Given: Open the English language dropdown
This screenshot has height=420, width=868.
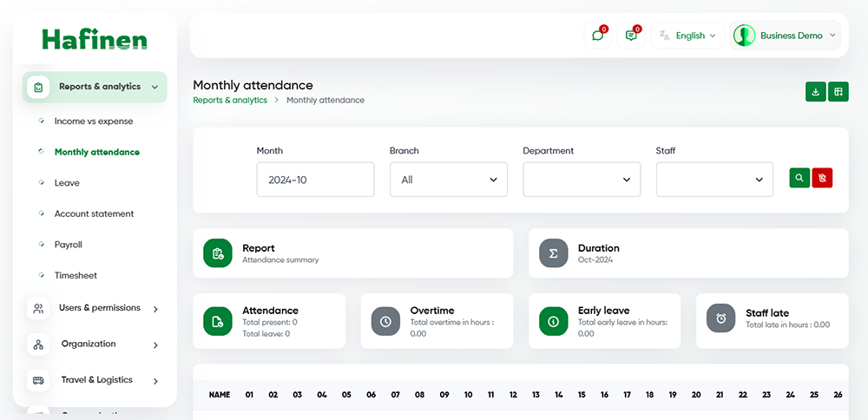Looking at the screenshot, I should click(687, 36).
